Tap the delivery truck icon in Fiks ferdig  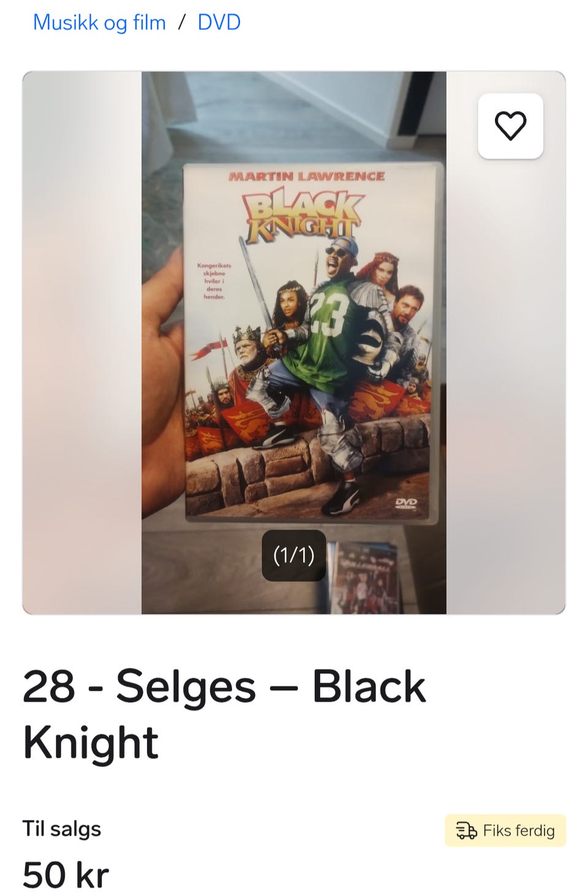466,830
